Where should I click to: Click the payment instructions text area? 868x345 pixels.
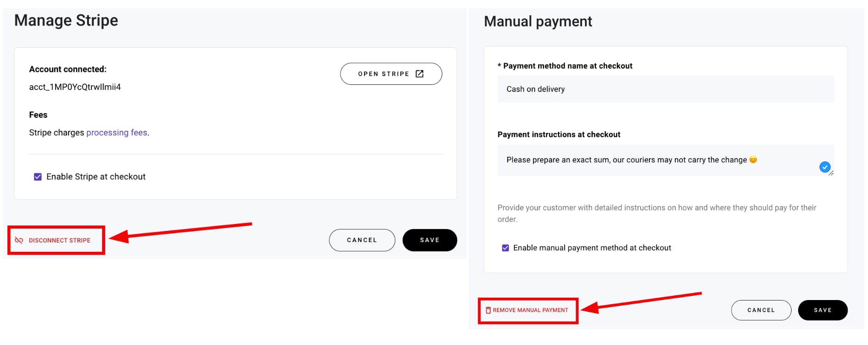click(648, 160)
